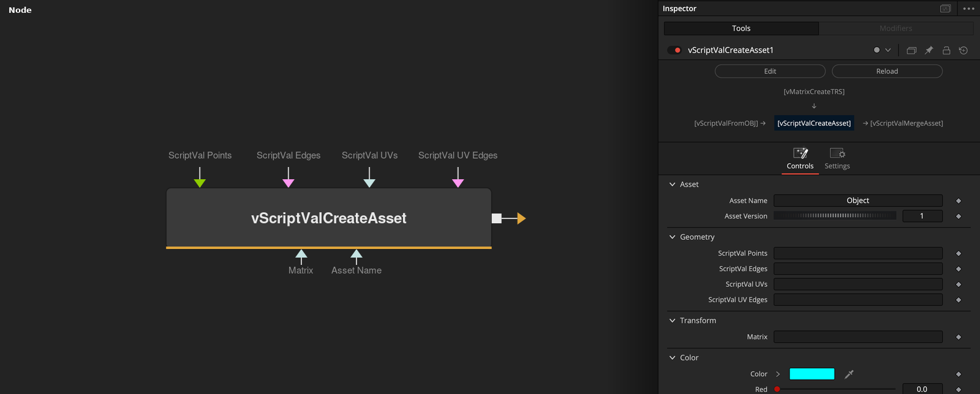980x394 pixels.
Task: Click the vScriptValCreateAsset1 tool name header
Action: click(731, 50)
